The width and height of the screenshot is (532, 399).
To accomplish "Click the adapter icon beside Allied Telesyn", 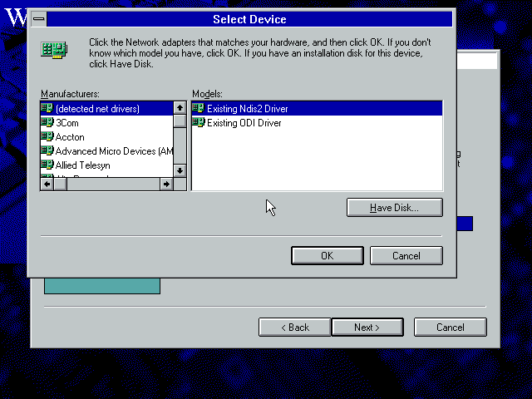I will [47, 165].
